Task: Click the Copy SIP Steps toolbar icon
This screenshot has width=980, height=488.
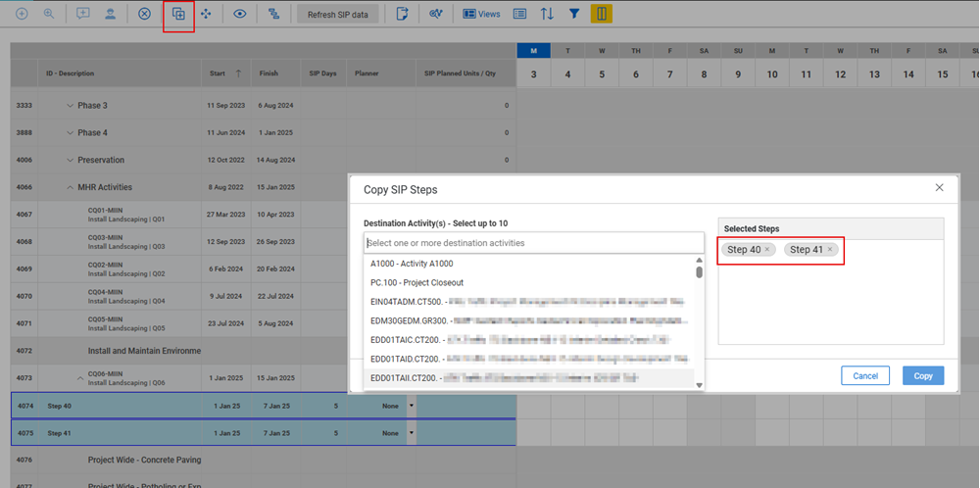Action: 178,15
